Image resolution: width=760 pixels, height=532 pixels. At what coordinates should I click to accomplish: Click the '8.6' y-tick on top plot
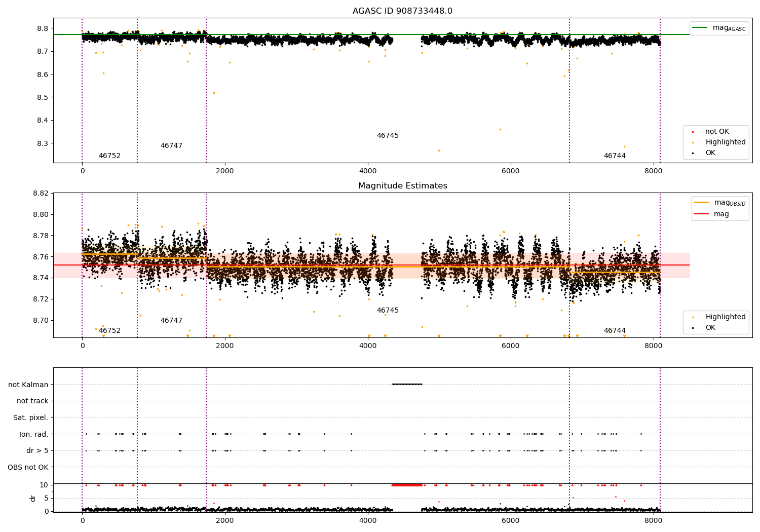pyautogui.click(x=43, y=74)
